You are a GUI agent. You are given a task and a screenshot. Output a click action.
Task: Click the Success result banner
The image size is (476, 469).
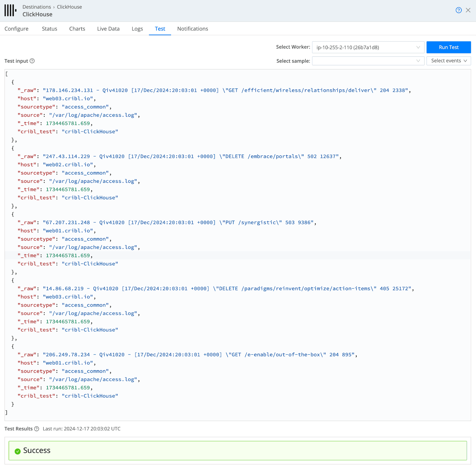(x=237, y=451)
